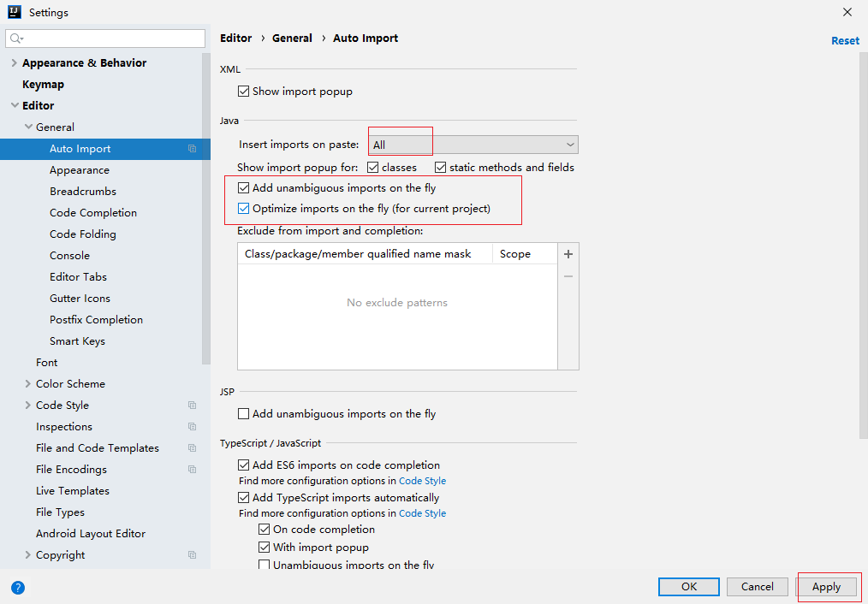
Task: Toggle XML Show import popup checkbox
Action: pyautogui.click(x=244, y=92)
